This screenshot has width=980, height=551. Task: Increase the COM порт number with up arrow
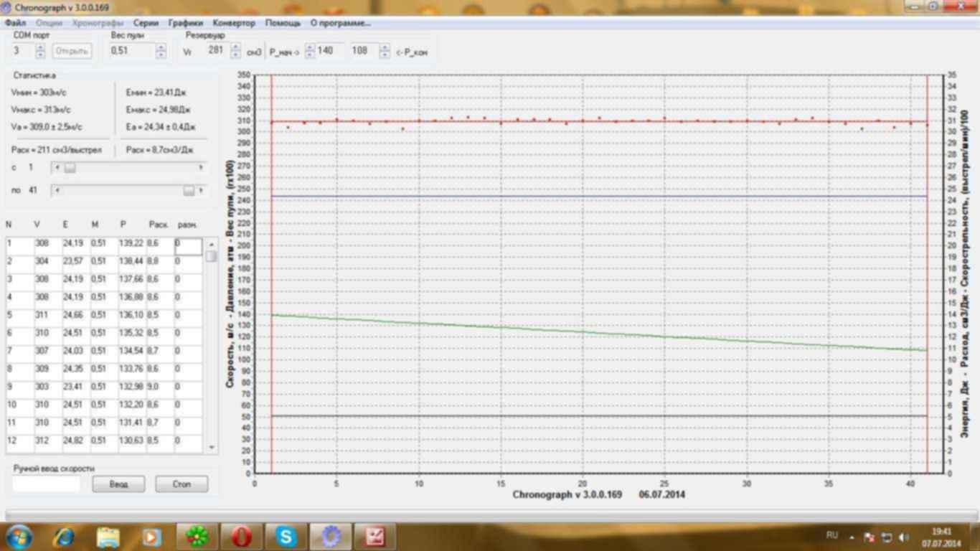click(40, 47)
